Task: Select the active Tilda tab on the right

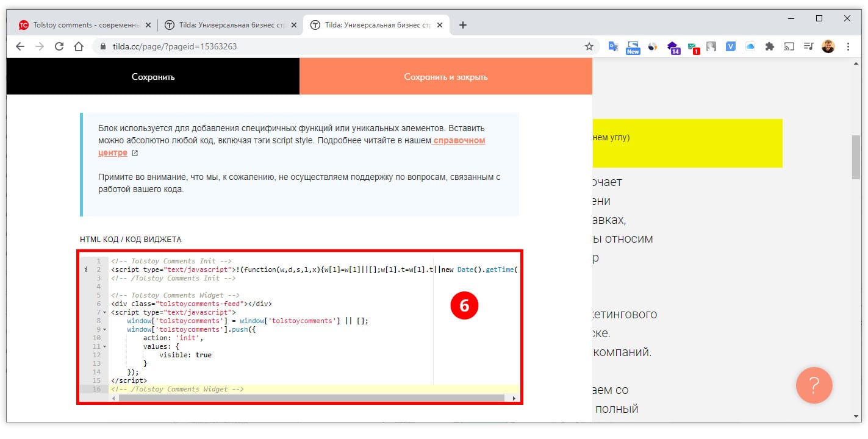Action: [376, 25]
